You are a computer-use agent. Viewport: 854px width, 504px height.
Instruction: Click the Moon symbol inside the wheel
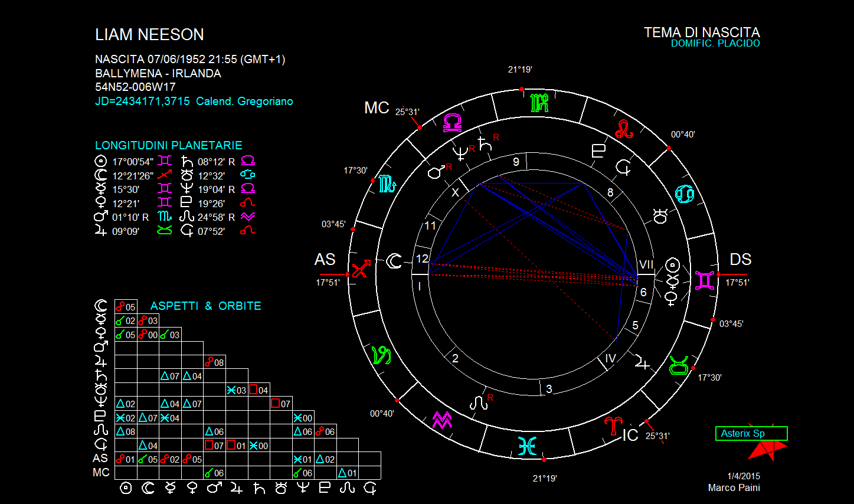click(394, 261)
